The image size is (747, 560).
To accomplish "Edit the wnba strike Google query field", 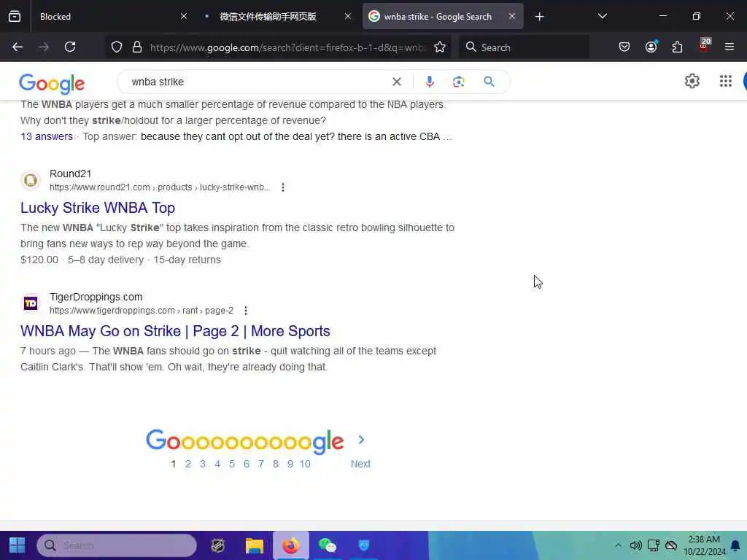I will point(258,82).
